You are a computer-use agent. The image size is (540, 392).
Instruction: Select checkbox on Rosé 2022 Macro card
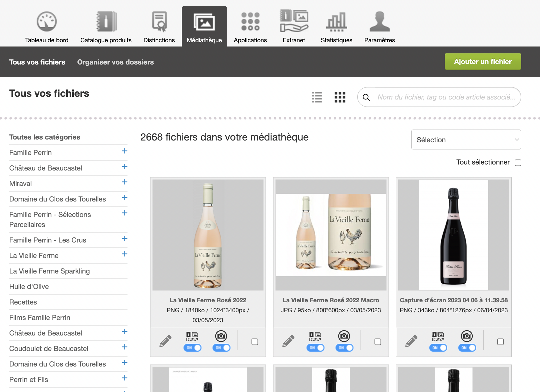378,342
